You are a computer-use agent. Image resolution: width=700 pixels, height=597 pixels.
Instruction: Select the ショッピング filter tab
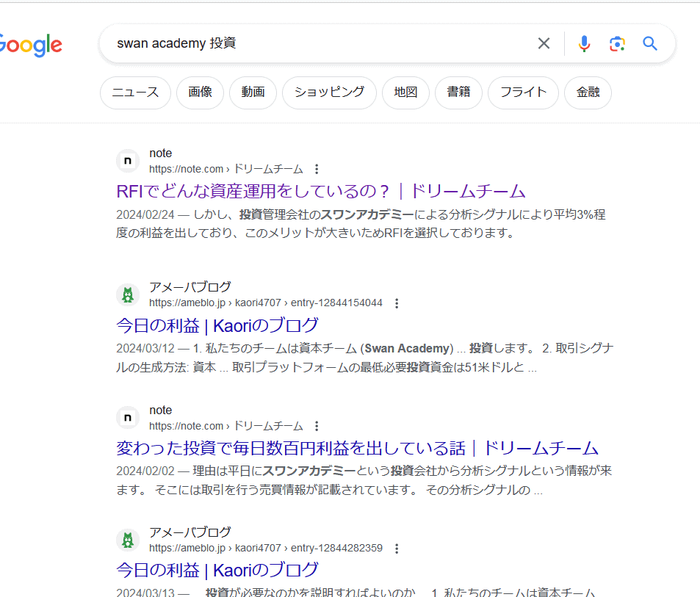(329, 93)
